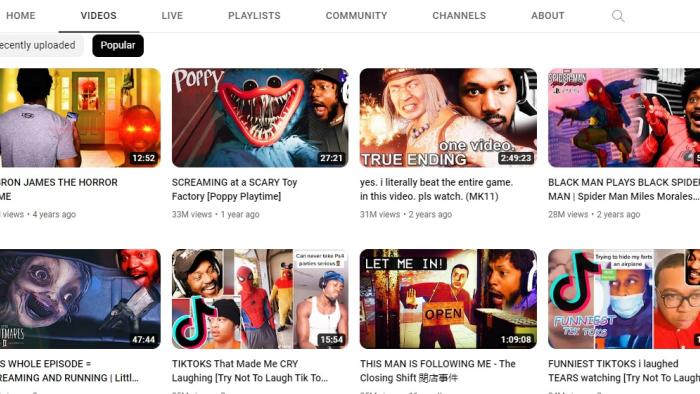Click the 2:49:23 duration badge
Screen dimensions: 700x394
click(516, 158)
